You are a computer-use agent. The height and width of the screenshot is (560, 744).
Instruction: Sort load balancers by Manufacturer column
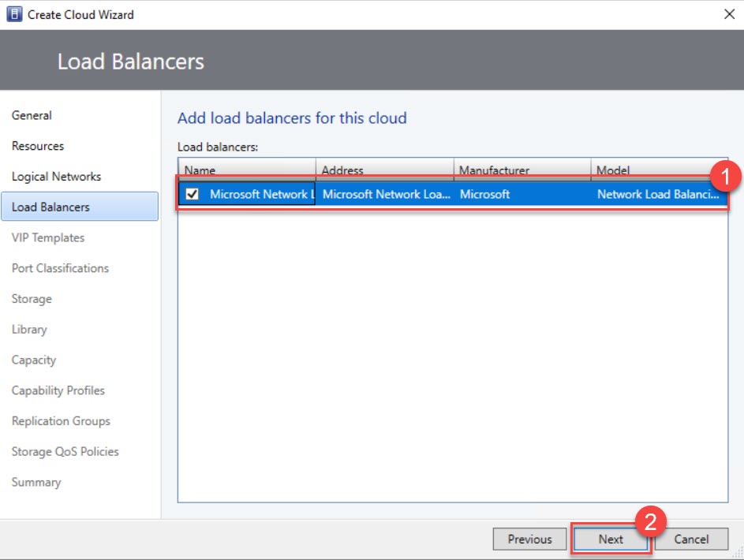click(x=521, y=170)
